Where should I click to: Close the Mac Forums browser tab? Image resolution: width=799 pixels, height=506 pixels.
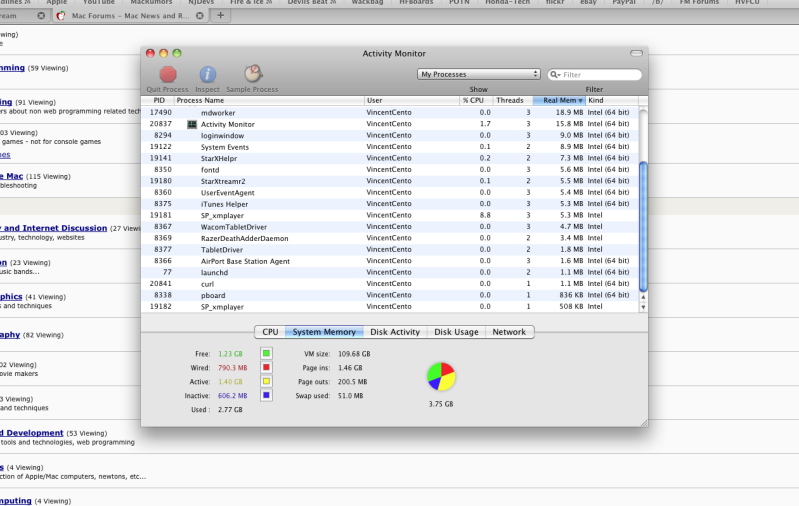pos(200,16)
